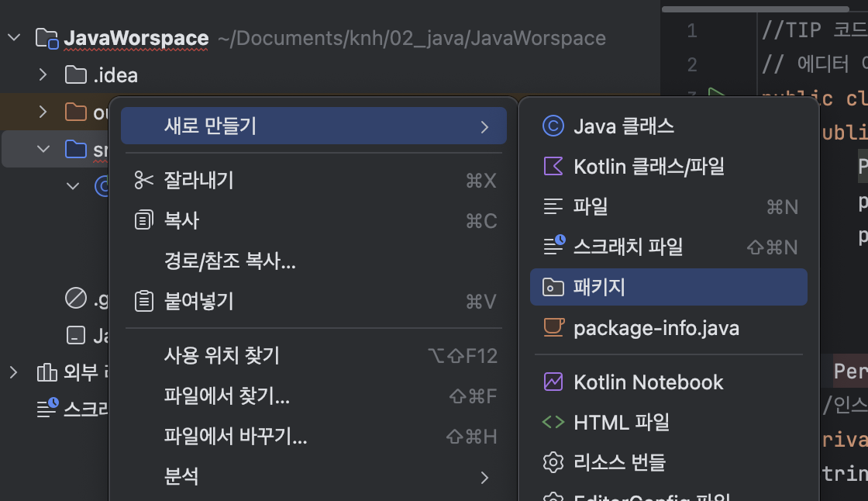Click the coffee cup icon for package-info.java
868x501 pixels.
[553, 327]
